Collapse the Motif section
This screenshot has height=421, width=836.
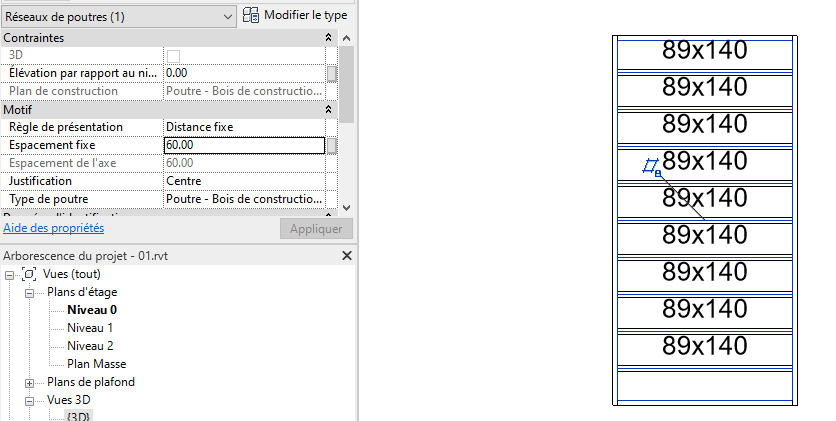tap(328, 109)
